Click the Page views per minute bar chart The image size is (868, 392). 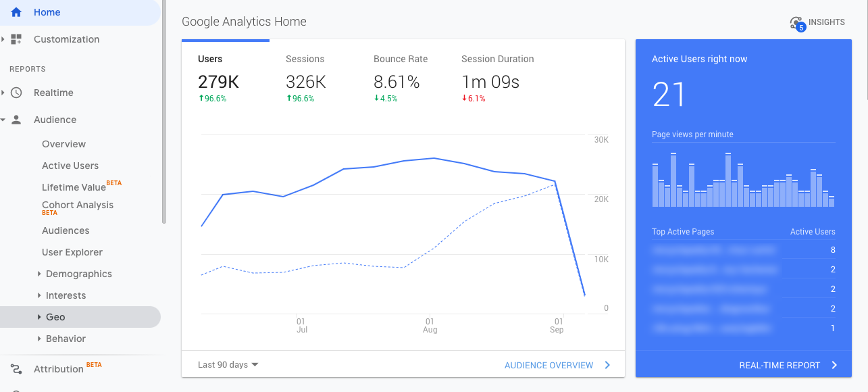(x=743, y=178)
